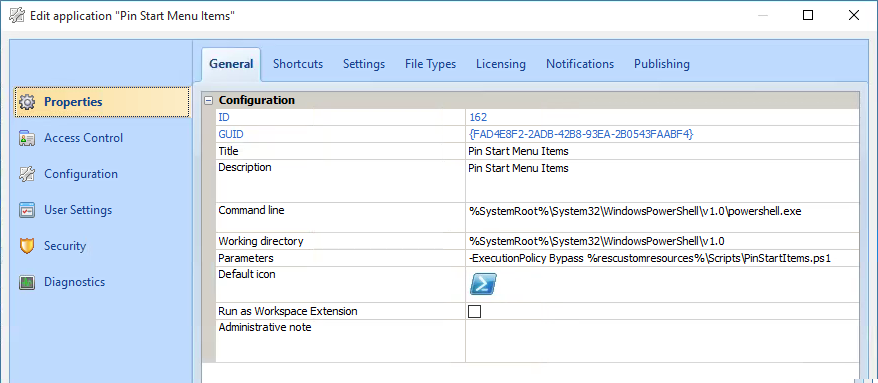878x383 pixels.
Task: Click the Working directory row label
Action: pyautogui.click(x=261, y=241)
